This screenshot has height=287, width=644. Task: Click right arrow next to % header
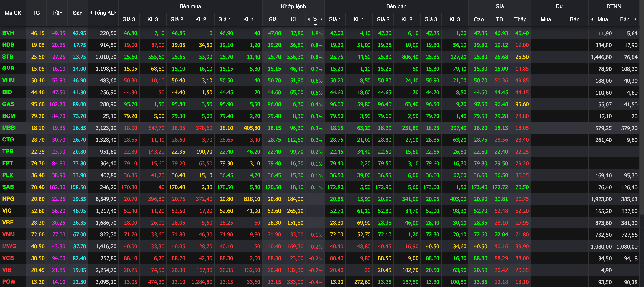click(321, 19)
